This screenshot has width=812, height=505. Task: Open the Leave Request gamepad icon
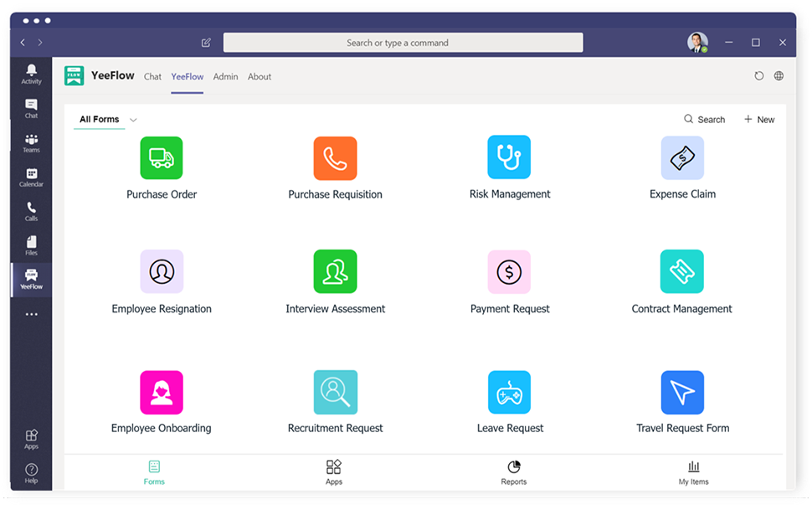(509, 392)
